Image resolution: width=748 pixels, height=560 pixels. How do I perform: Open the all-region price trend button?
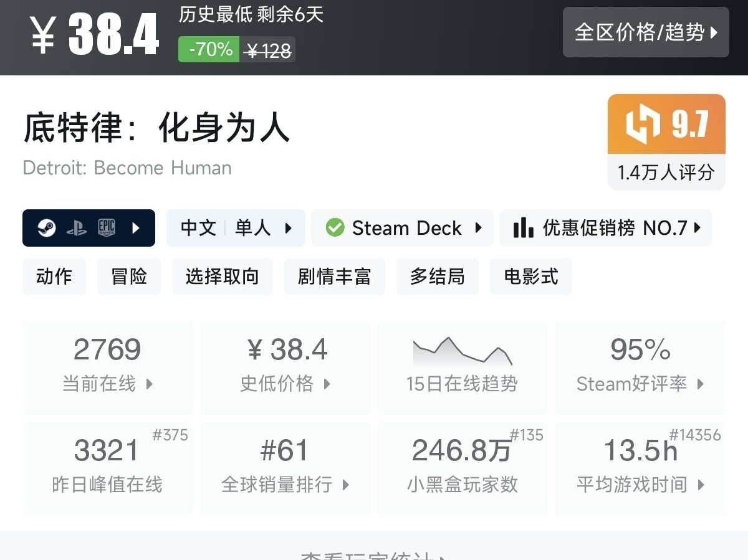(646, 32)
